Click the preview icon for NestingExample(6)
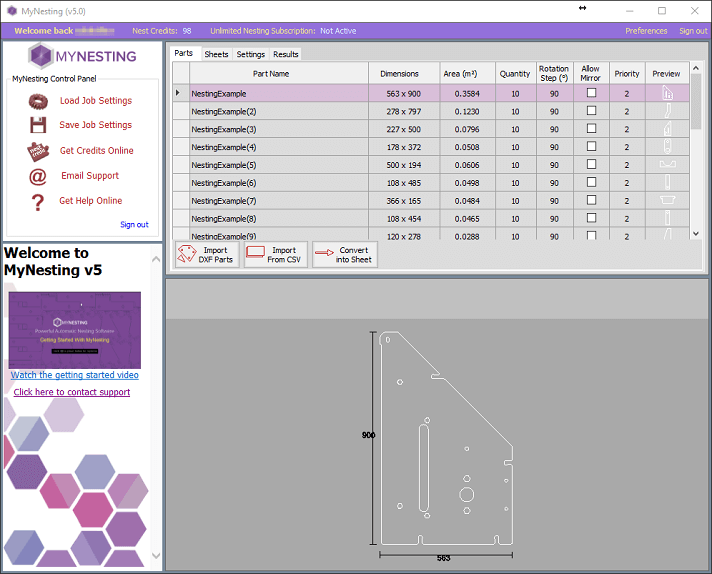Image resolution: width=712 pixels, height=574 pixels. [x=667, y=182]
